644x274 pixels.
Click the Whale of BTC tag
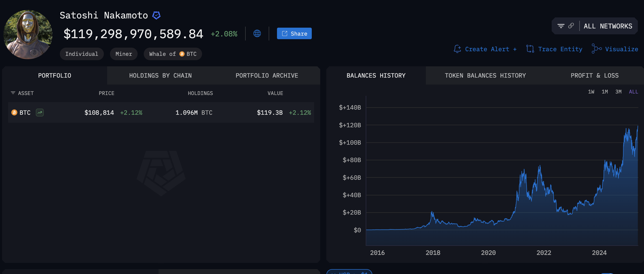tap(173, 54)
